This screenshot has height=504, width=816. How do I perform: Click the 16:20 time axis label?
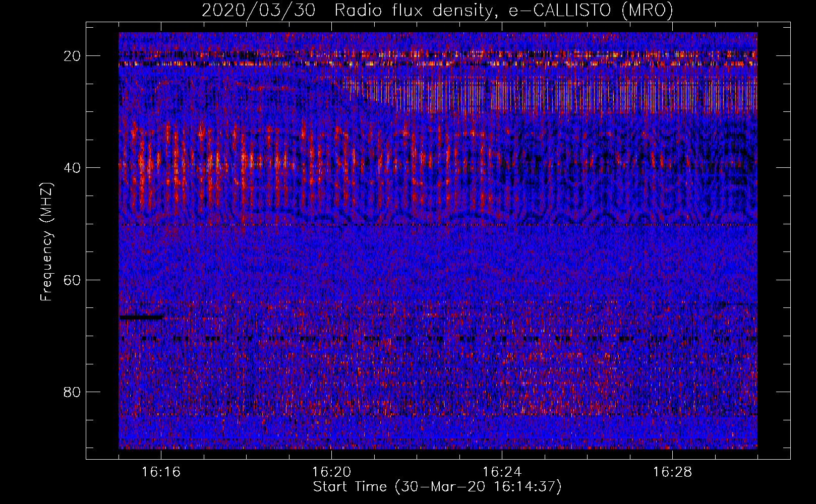332,472
